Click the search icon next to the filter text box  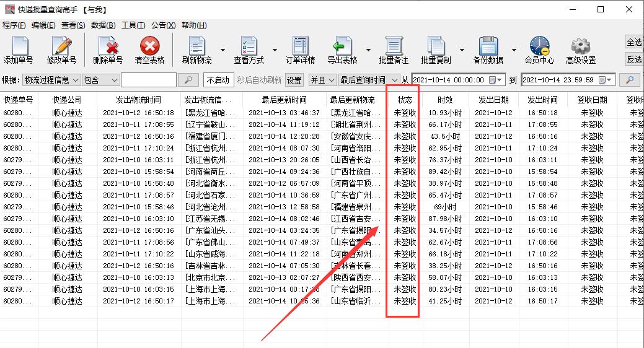pyautogui.click(x=188, y=80)
